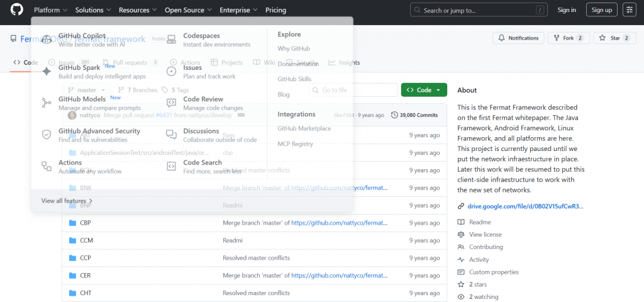Image resolution: width=644 pixels, height=302 pixels.
Task: Click the CER folder icon
Action: pos(73,276)
